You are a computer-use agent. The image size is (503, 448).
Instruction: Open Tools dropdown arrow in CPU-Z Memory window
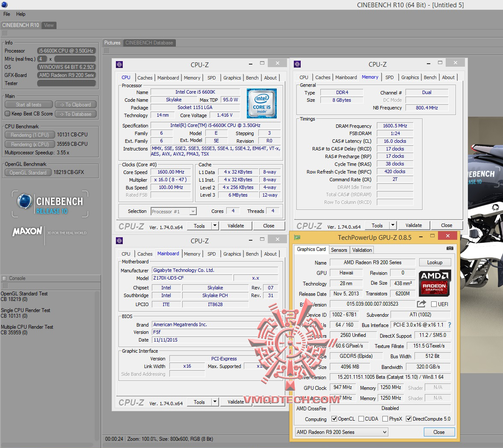click(393, 225)
